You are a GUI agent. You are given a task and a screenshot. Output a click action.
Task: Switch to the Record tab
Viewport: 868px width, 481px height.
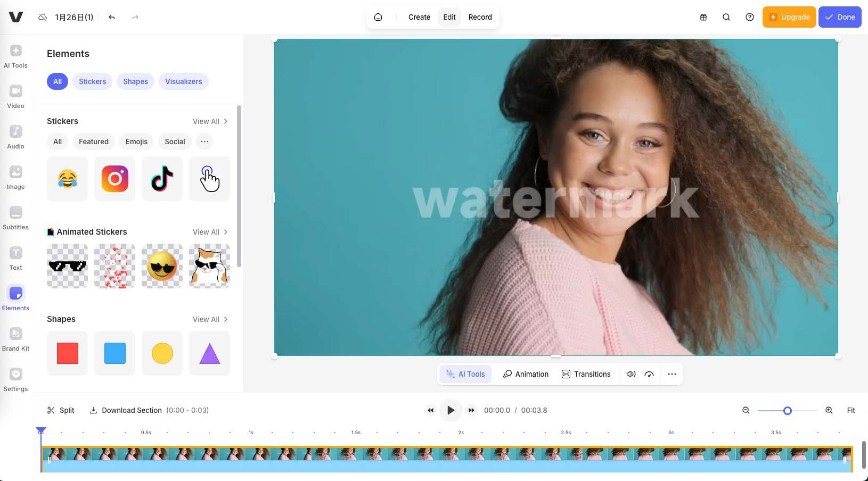[479, 17]
